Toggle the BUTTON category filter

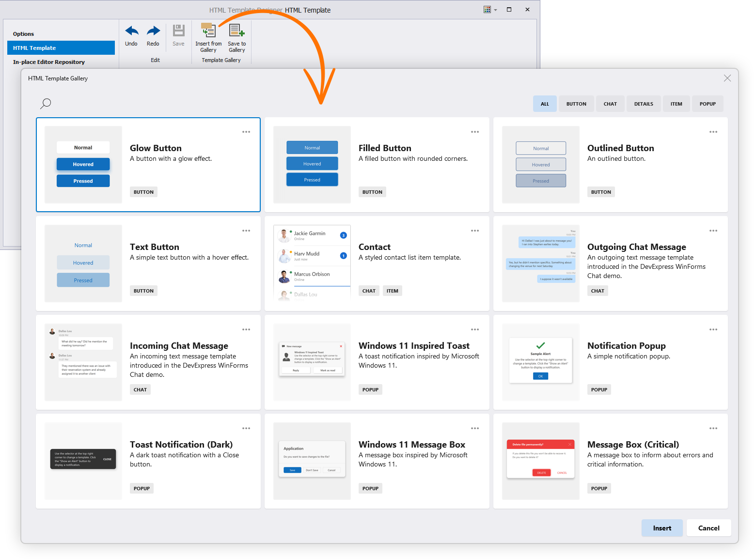click(x=576, y=103)
